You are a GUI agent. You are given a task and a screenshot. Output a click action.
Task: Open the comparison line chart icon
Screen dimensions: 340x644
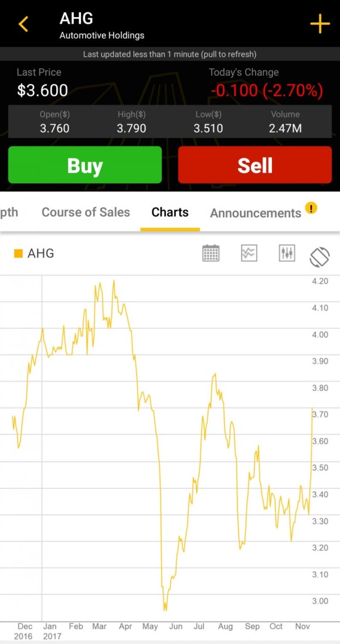click(249, 253)
